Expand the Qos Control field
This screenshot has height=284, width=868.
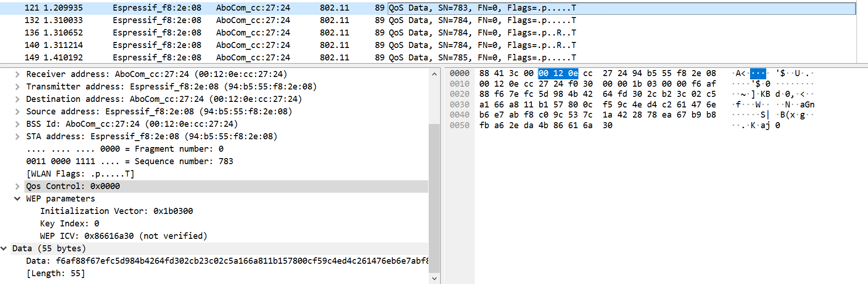pos(17,186)
